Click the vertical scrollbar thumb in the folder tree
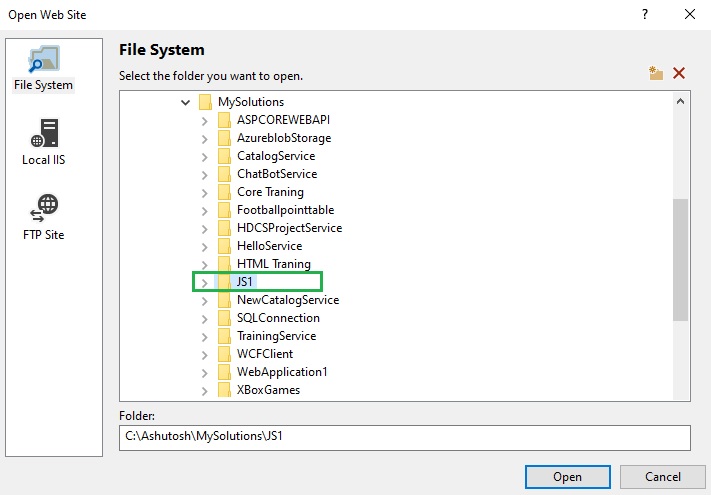 [x=680, y=260]
